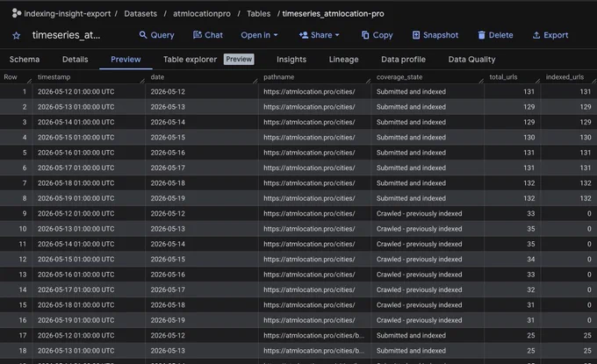This screenshot has width=597, height=364.
Task: Select Submitted and indexed in row 4
Action: click(411, 138)
